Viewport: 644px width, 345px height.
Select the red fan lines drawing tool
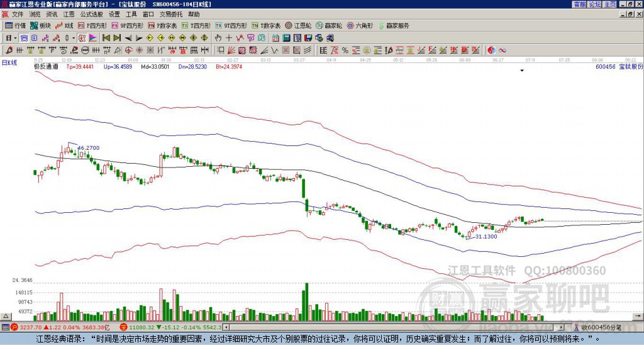click(x=231, y=50)
